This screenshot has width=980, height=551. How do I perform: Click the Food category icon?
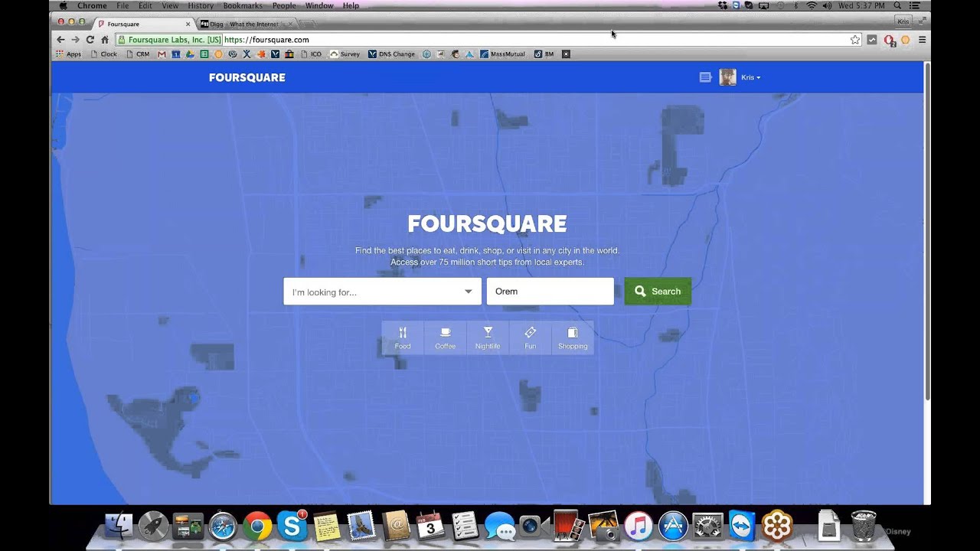[x=403, y=337]
